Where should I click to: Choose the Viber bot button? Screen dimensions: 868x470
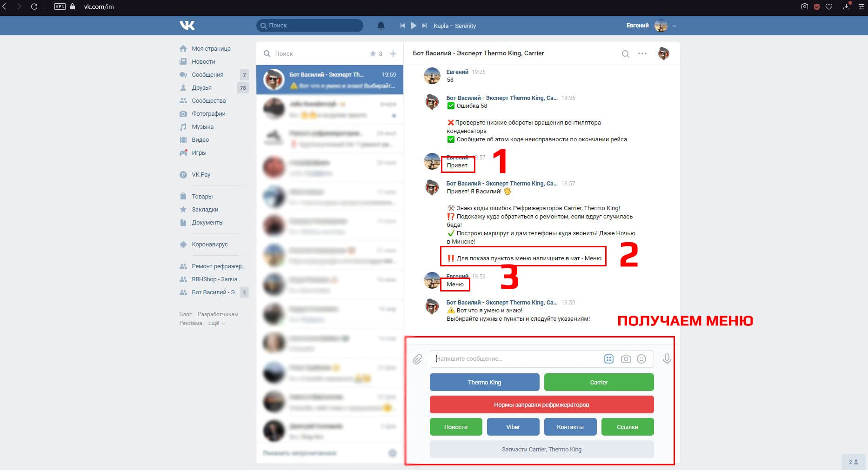click(513, 427)
